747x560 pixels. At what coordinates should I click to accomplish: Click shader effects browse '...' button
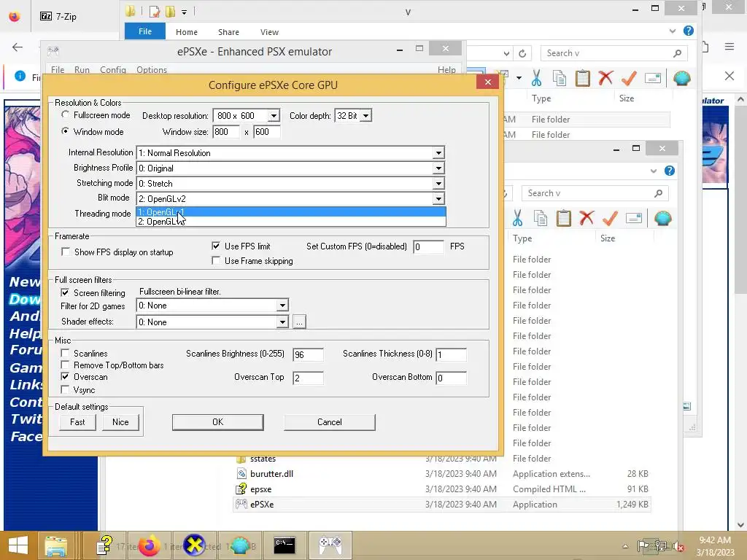(x=299, y=322)
